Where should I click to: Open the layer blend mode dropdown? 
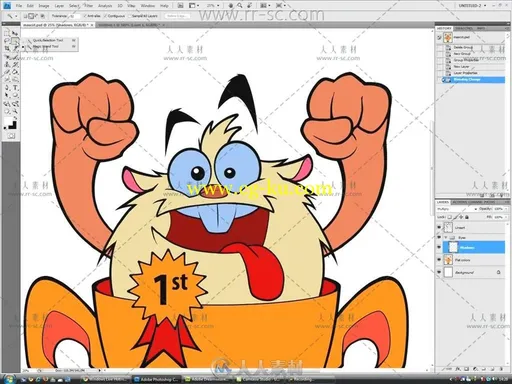coord(457,209)
